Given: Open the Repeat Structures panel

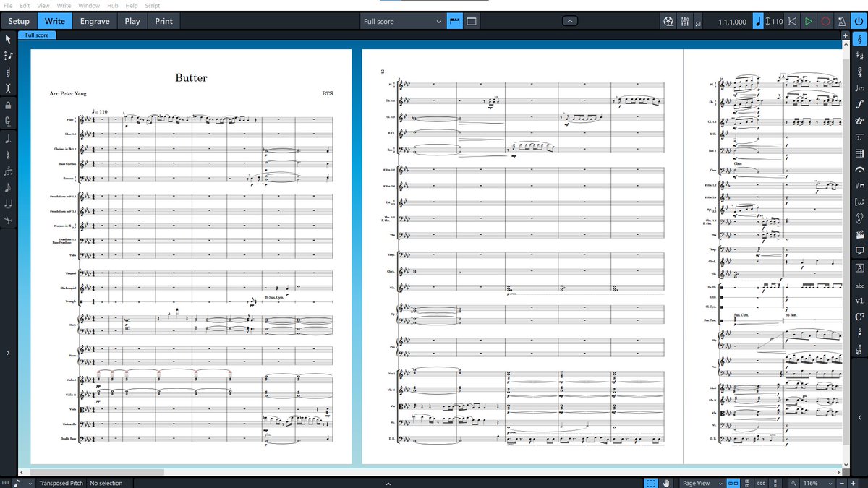Looking at the screenshot, I should (x=859, y=137).
